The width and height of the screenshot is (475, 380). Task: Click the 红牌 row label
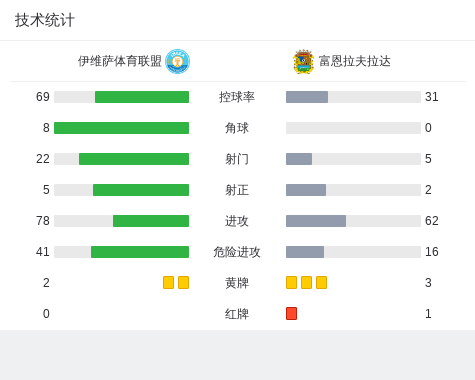pyautogui.click(x=237, y=314)
